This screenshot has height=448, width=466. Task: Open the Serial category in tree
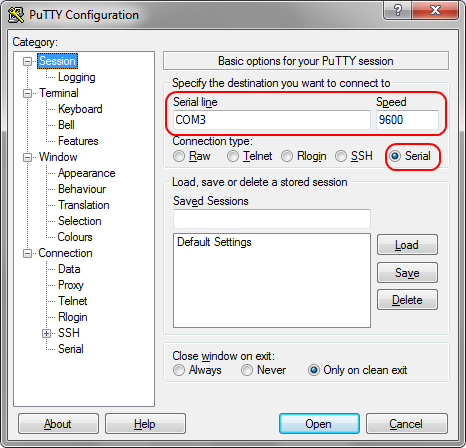pyautogui.click(x=71, y=349)
